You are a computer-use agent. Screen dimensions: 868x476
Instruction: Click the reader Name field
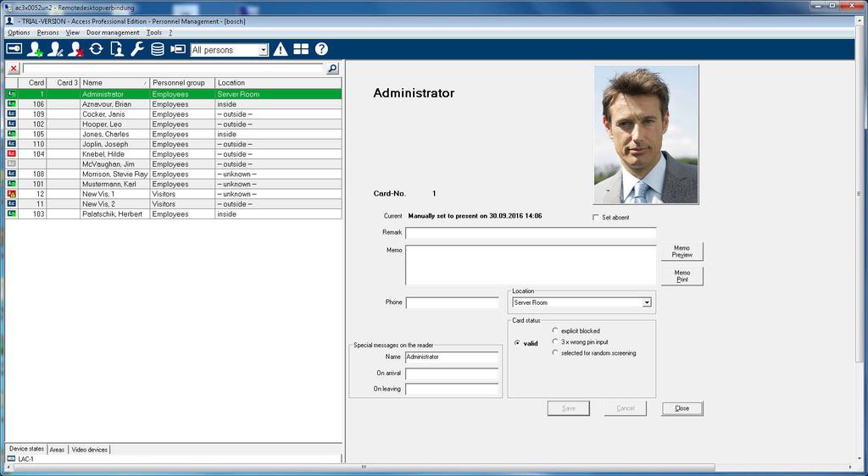click(452, 357)
